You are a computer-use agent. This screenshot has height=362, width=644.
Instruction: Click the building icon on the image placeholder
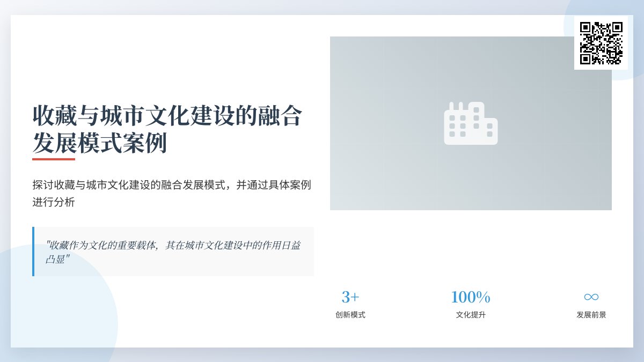click(x=471, y=123)
